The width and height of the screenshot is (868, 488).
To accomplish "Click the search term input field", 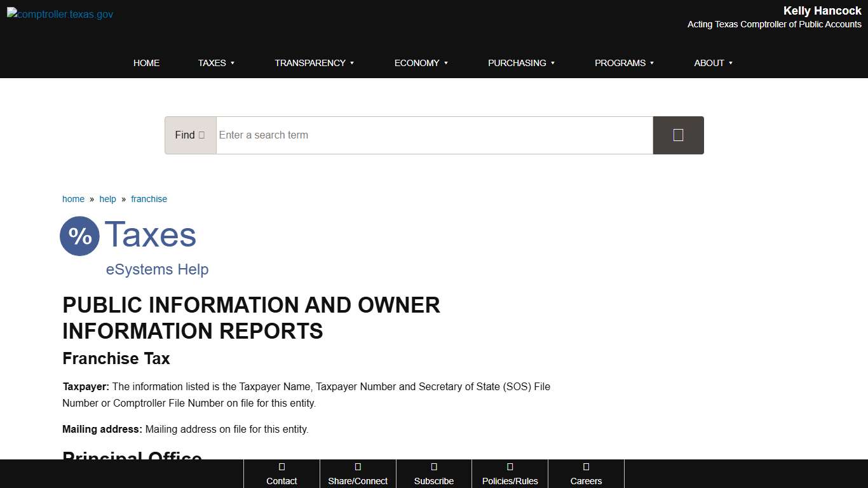I will tap(434, 135).
